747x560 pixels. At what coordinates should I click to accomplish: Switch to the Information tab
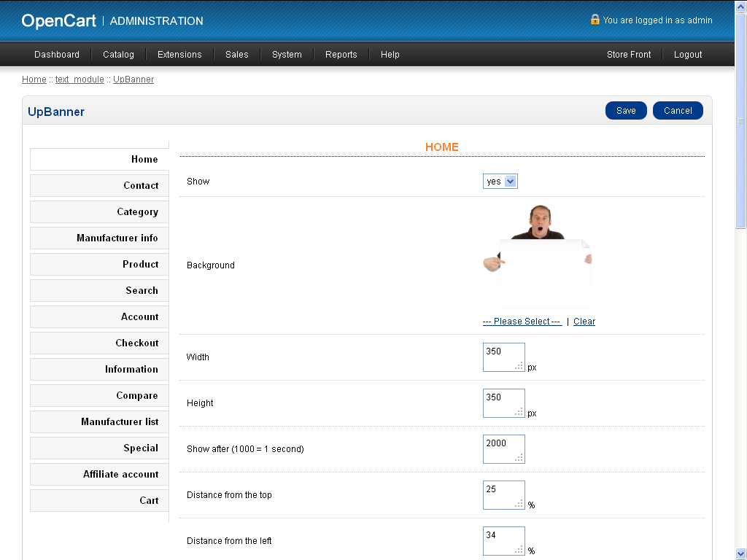(99, 369)
